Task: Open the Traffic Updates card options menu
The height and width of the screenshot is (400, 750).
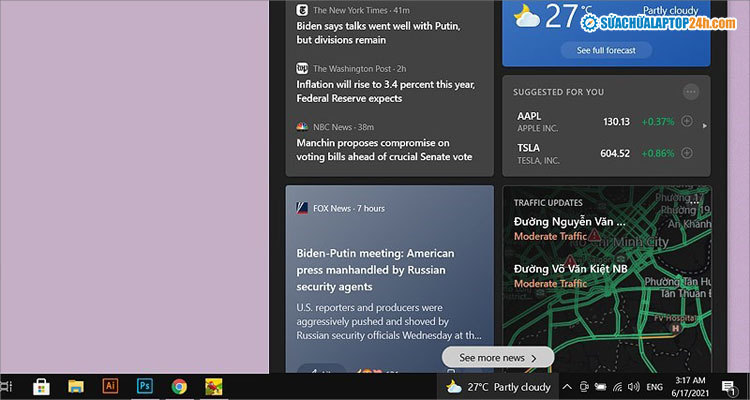Action: tap(694, 201)
